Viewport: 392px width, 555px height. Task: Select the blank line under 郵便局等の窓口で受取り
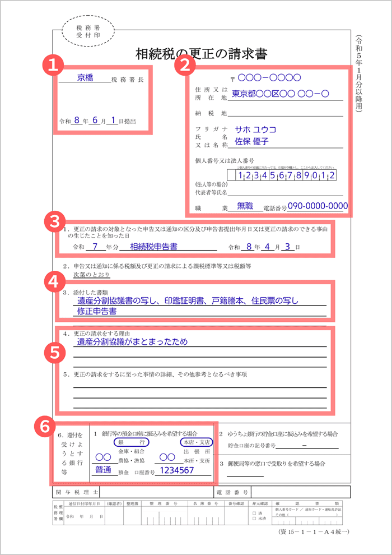click(245, 473)
